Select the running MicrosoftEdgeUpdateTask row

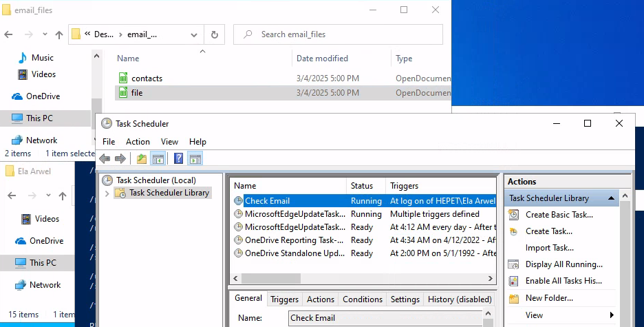[x=364, y=214]
